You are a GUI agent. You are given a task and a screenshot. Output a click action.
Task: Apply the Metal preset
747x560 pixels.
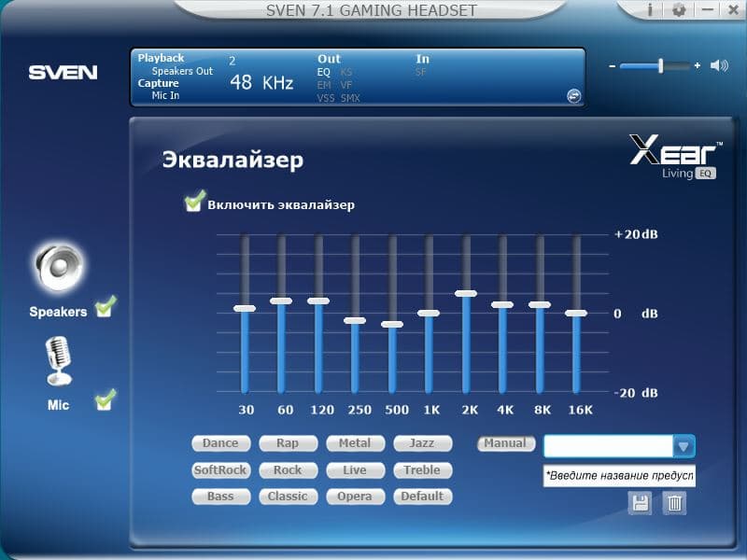[x=356, y=443]
